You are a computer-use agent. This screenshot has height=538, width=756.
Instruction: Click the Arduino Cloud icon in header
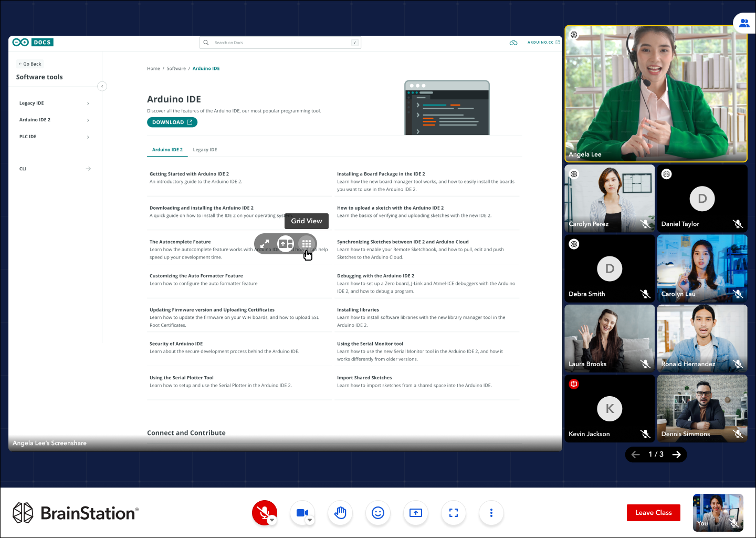pos(513,43)
